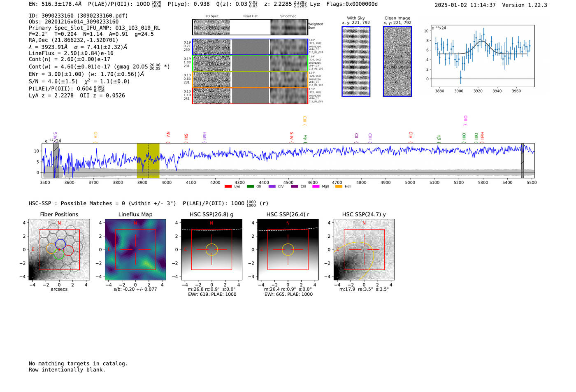Image resolution: width=576 pixels, height=392 pixels.
Task: Click the 'P(LAE)/P(OII): 0.604' line
Action: 60,88
